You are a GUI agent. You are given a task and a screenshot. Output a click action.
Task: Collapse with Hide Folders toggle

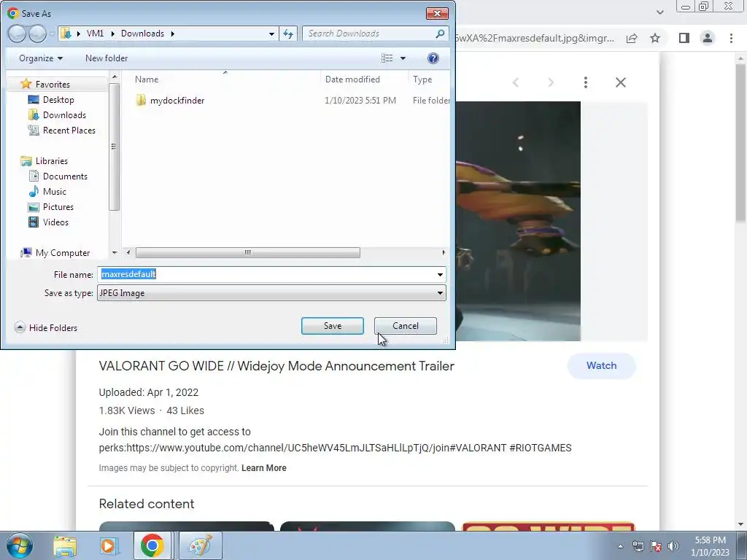pyautogui.click(x=46, y=327)
